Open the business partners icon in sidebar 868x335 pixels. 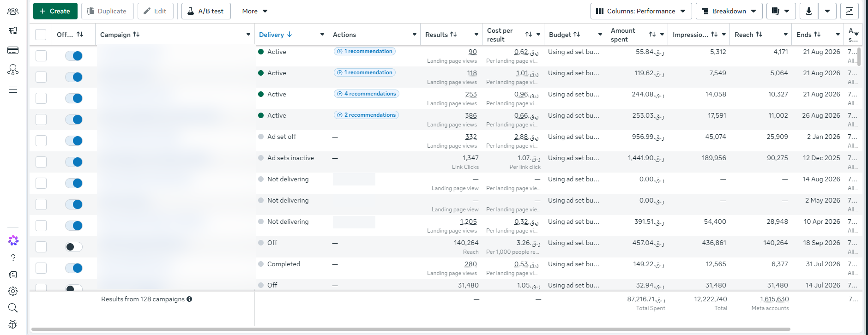click(13, 70)
